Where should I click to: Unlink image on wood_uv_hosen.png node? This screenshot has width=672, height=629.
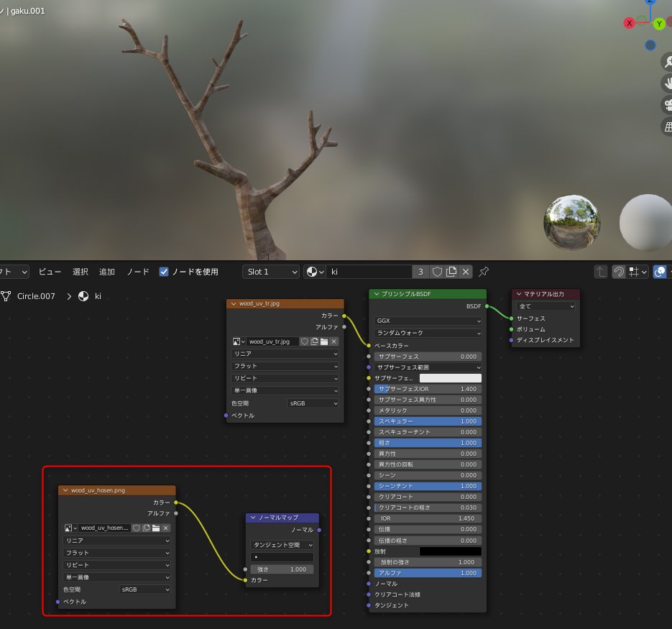(166, 528)
